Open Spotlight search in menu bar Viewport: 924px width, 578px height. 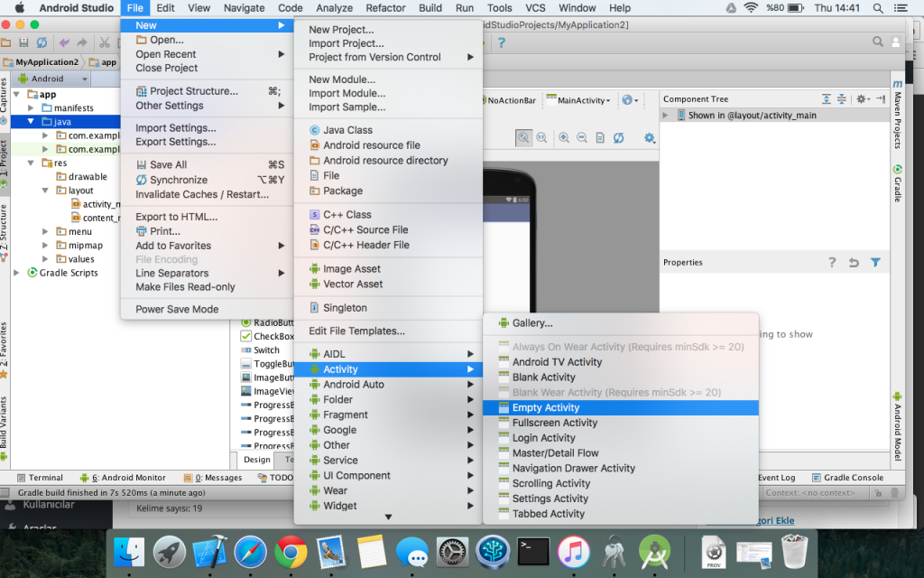(878, 8)
